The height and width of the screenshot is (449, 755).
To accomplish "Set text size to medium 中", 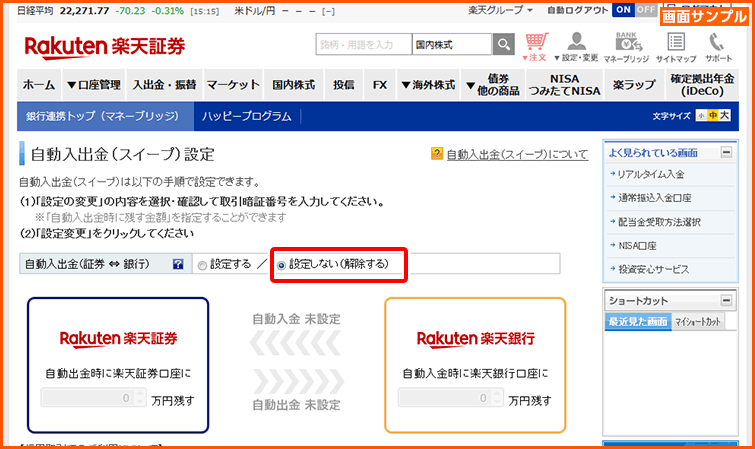I will pyautogui.click(x=713, y=116).
